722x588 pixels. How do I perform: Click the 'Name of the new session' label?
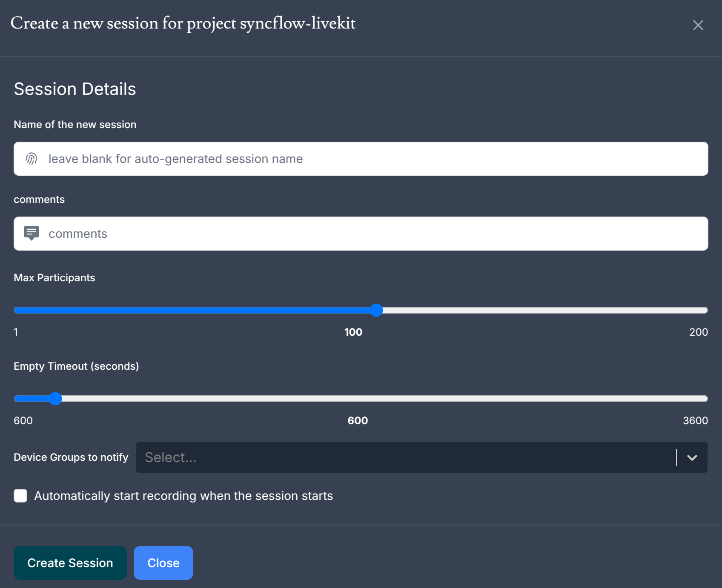pyautogui.click(x=75, y=125)
